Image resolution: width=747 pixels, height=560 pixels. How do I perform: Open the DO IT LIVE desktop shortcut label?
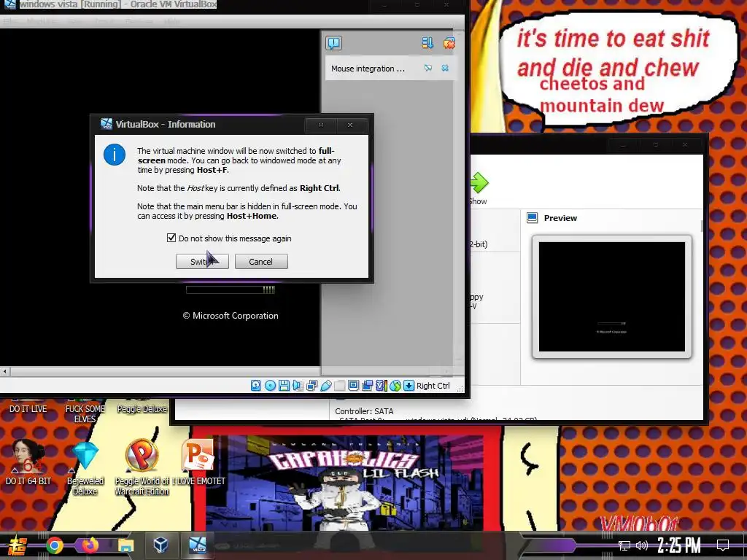pyautogui.click(x=28, y=408)
